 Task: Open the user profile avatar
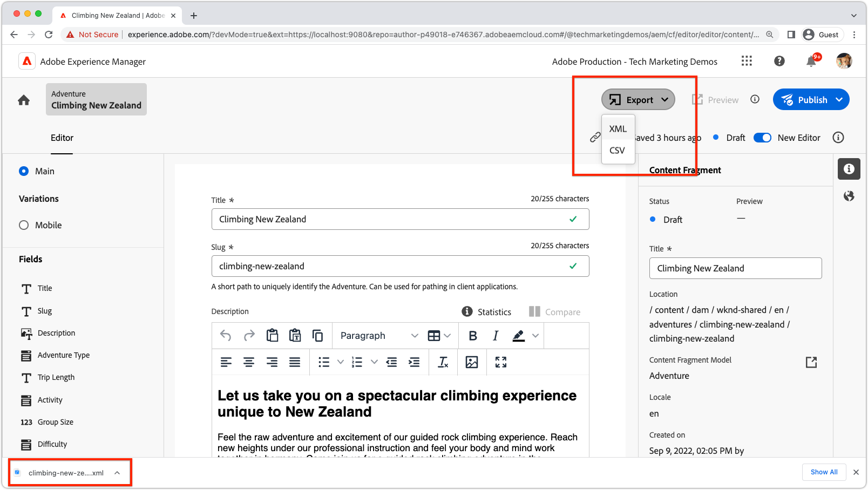pyautogui.click(x=844, y=61)
